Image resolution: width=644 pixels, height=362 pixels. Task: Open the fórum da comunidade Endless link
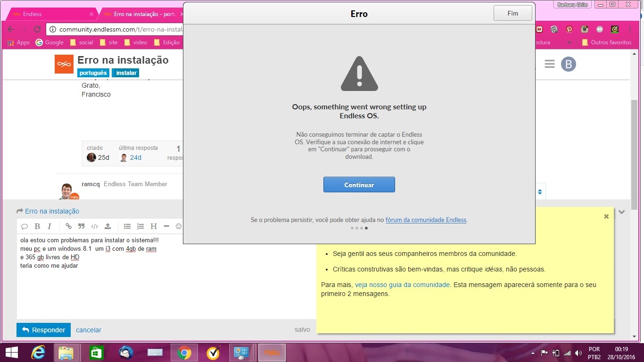(426, 220)
